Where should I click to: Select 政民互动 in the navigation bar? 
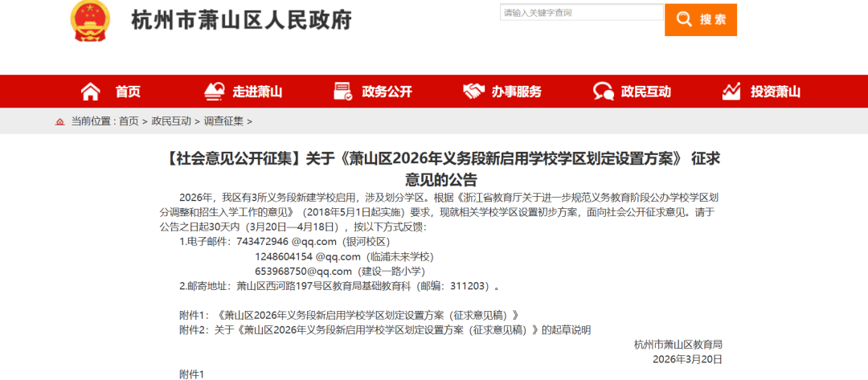(x=645, y=92)
